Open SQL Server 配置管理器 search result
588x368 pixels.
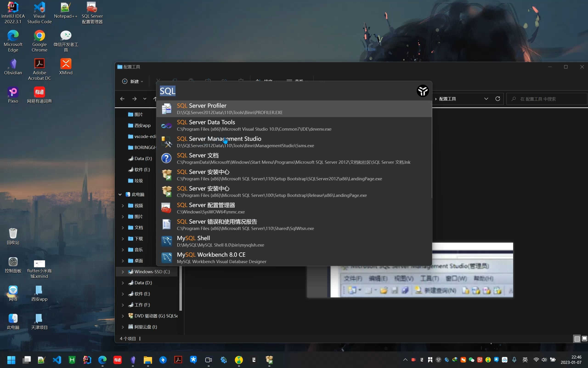(294, 208)
